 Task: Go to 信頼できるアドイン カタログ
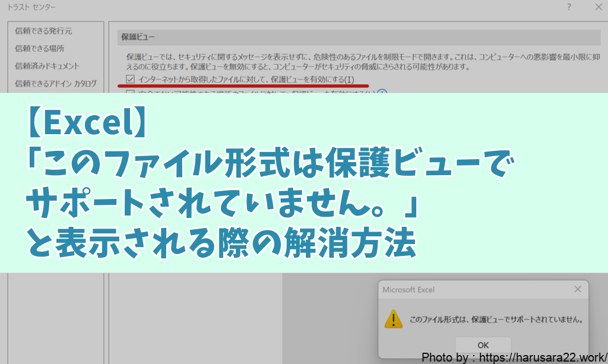[x=55, y=84]
